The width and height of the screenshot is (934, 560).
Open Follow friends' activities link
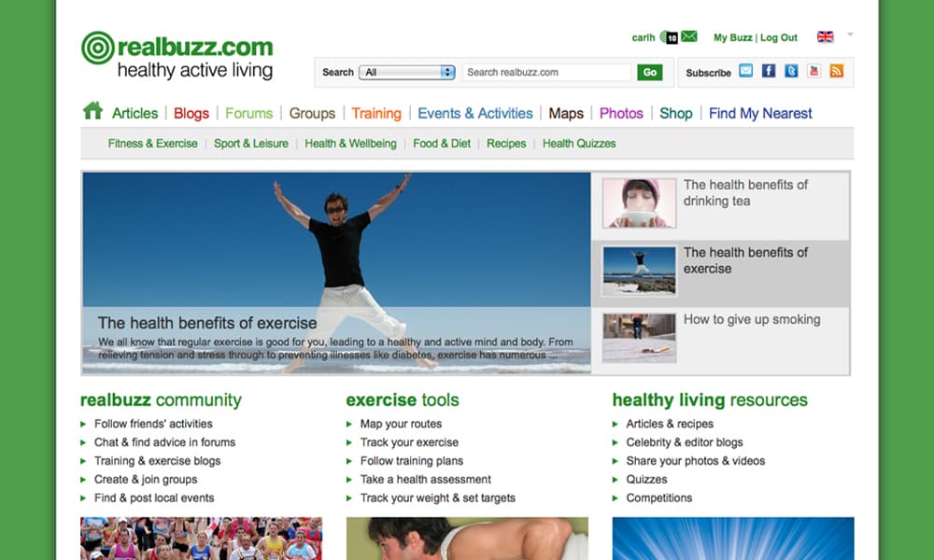coord(153,424)
